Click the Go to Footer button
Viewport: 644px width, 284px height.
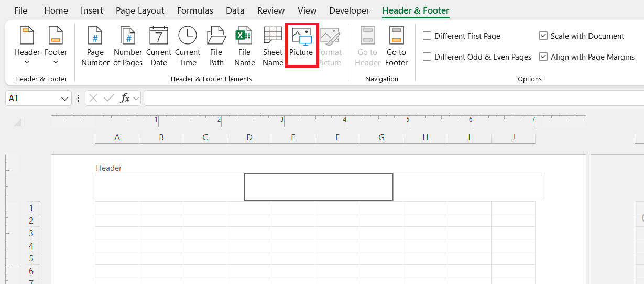[396, 47]
